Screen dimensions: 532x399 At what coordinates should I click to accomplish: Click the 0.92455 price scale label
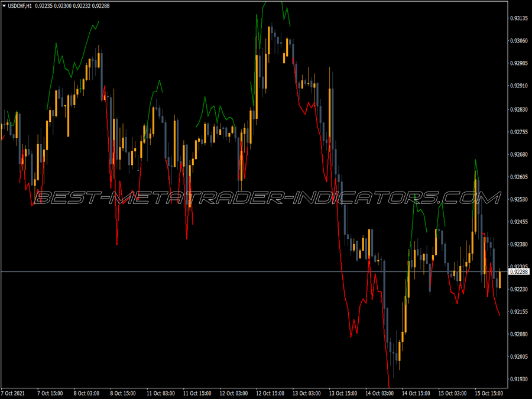pos(519,222)
